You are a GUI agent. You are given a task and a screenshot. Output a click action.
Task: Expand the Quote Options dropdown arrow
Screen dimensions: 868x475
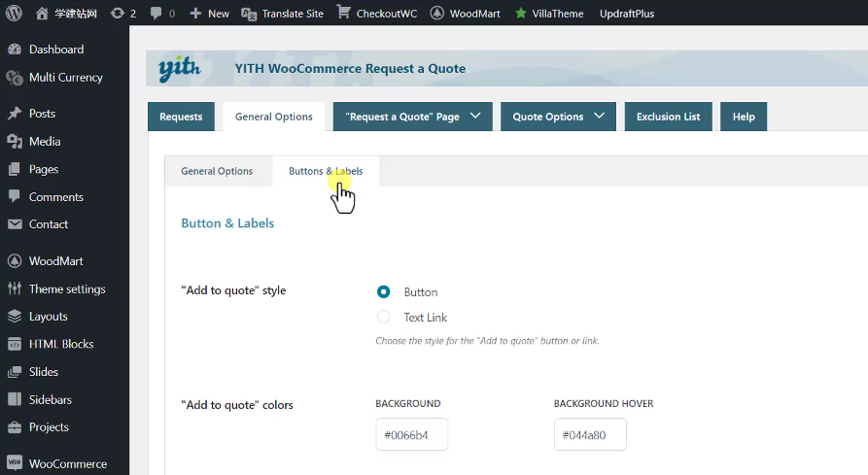point(599,116)
